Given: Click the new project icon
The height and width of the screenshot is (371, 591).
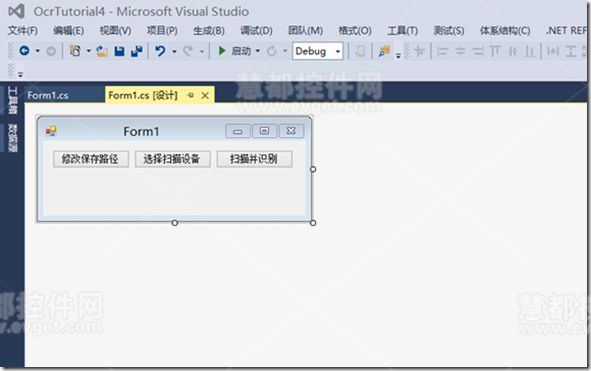Looking at the screenshot, I should 75,51.
